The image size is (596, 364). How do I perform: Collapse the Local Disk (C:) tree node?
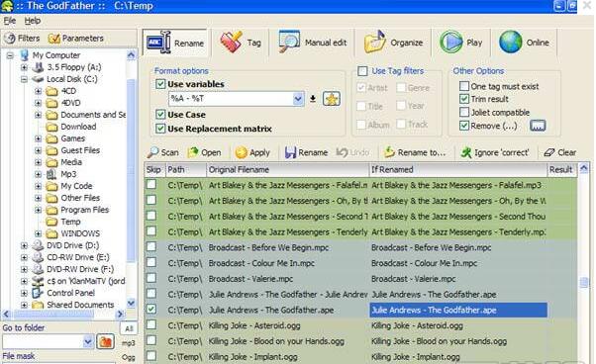(x=24, y=79)
